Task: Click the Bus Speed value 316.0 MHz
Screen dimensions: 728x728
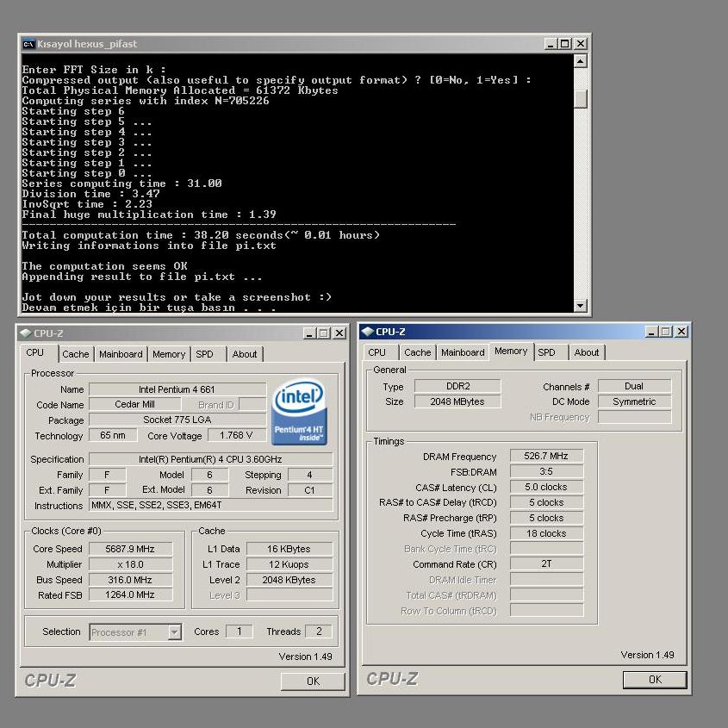Action: pos(130,580)
